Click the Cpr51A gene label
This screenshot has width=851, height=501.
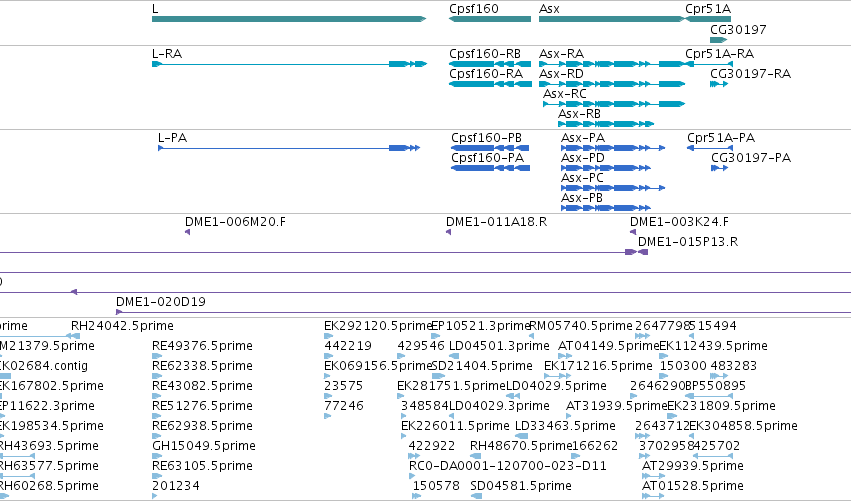tap(708, 9)
